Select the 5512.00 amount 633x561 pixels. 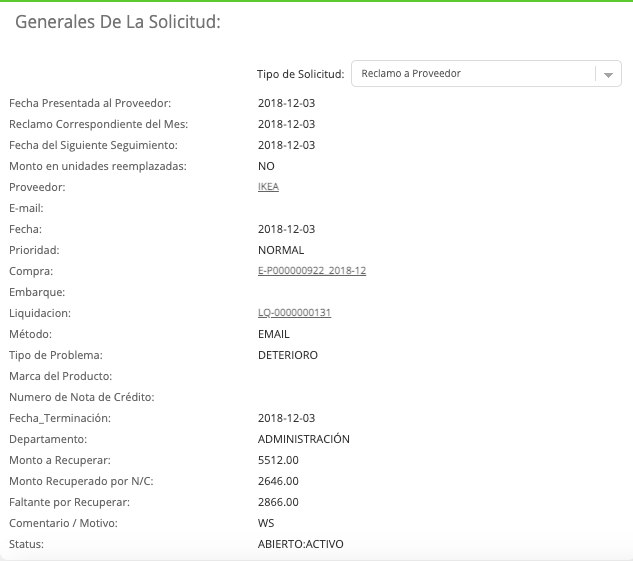(x=278, y=460)
